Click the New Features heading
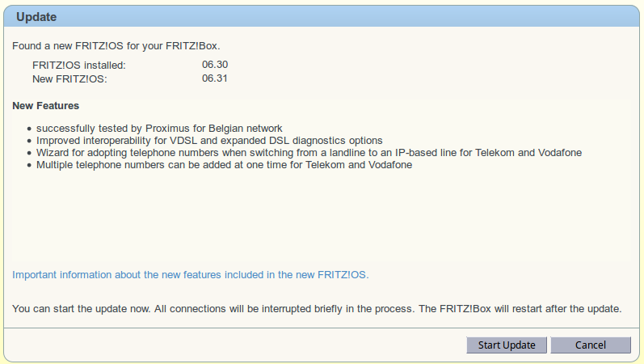 pyautogui.click(x=45, y=106)
